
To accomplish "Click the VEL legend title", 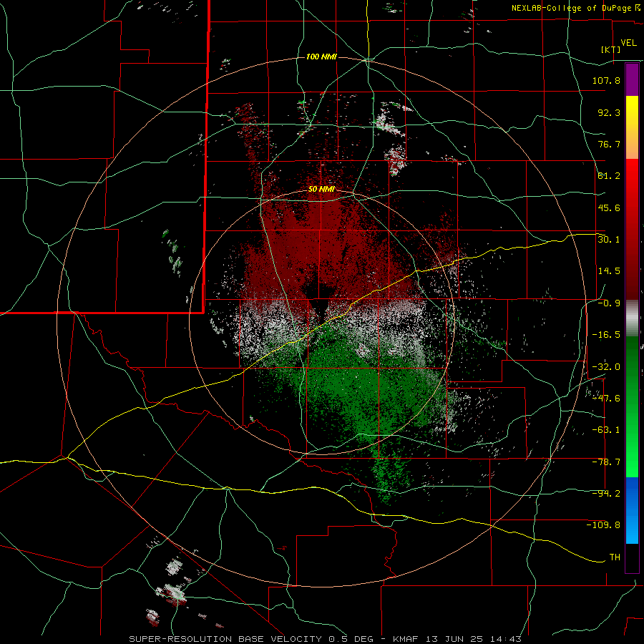I will tap(628, 43).
